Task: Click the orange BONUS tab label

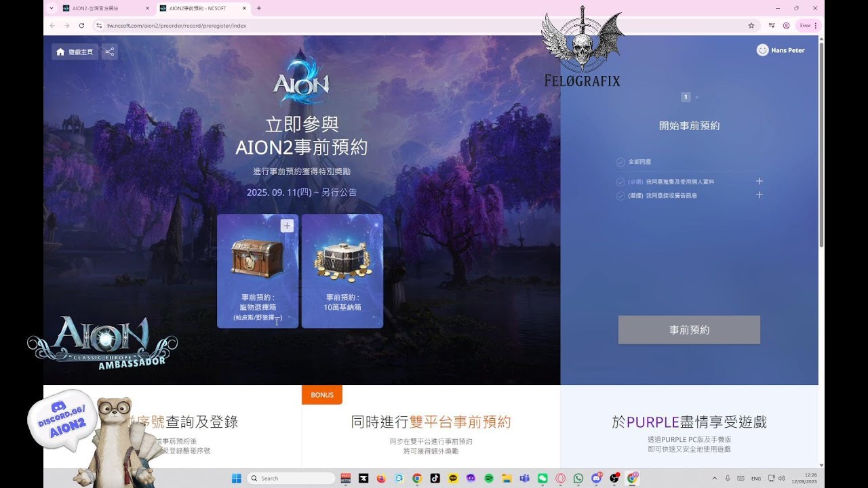Action: (322, 394)
